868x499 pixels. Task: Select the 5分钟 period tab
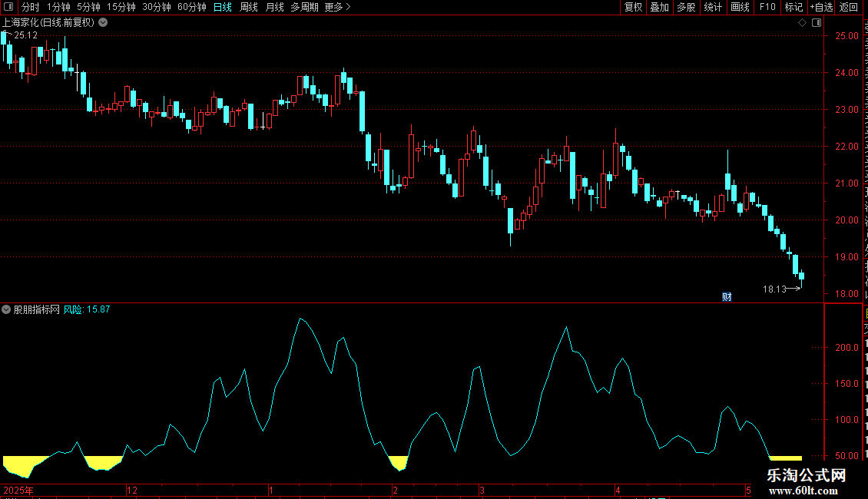(88, 7)
